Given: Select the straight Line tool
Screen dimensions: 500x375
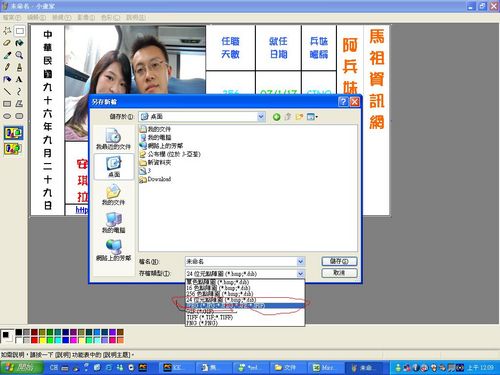Looking at the screenshot, I should tap(7, 92).
